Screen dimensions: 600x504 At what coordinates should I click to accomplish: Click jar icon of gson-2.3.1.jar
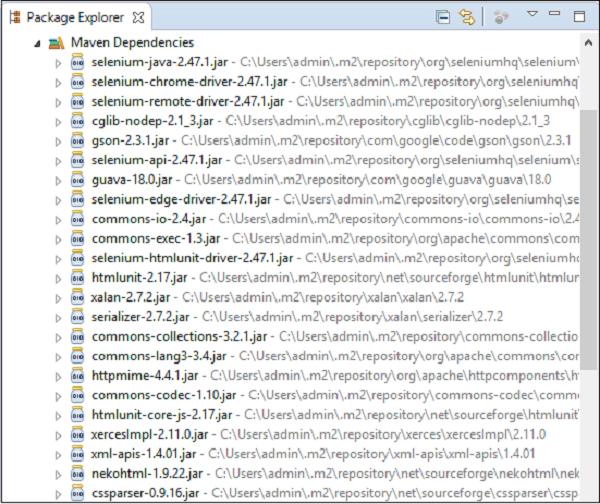tap(78, 140)
